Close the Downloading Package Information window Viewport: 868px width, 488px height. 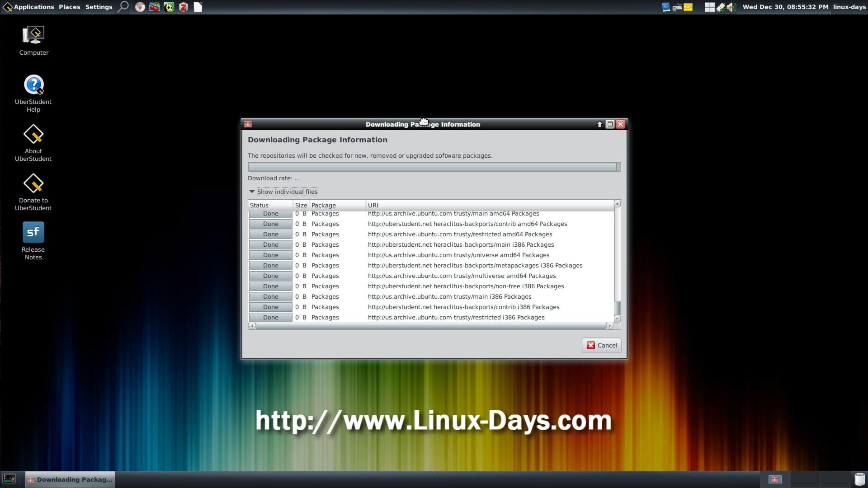pyautogui.click(x=620, y=124)
